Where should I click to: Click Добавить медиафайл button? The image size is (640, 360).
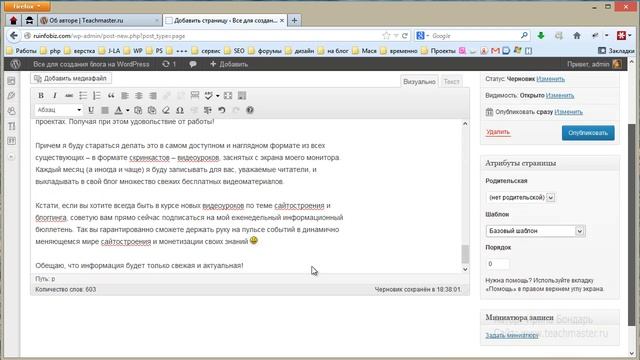coord(71,78)
